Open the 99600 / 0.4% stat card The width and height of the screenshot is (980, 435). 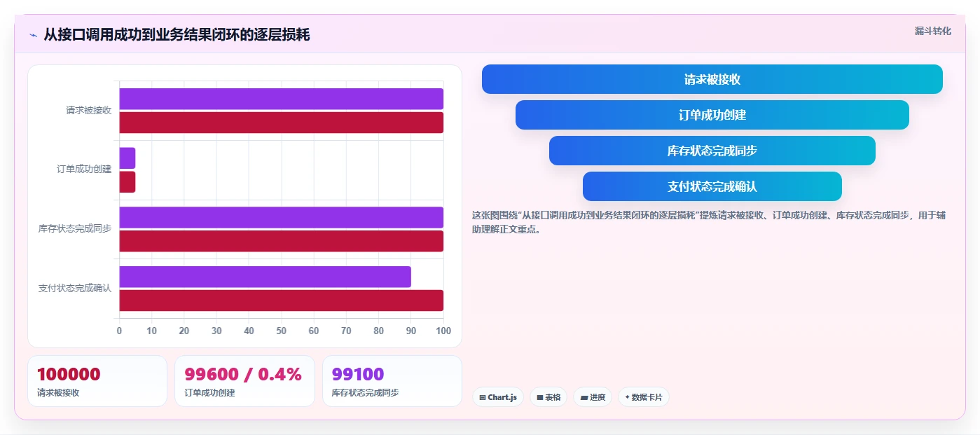pyautogui.click(x=244, y=381)
